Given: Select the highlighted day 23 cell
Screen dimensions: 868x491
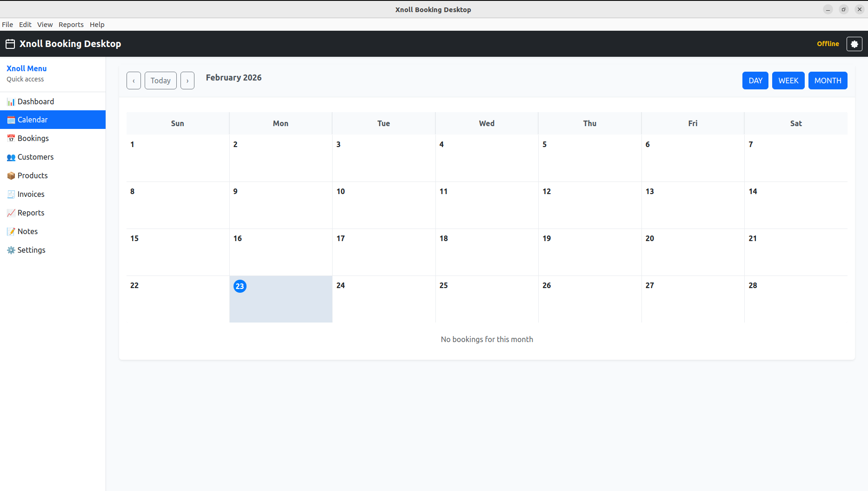Looking at the screenshot, I should (x=280, y=303).
